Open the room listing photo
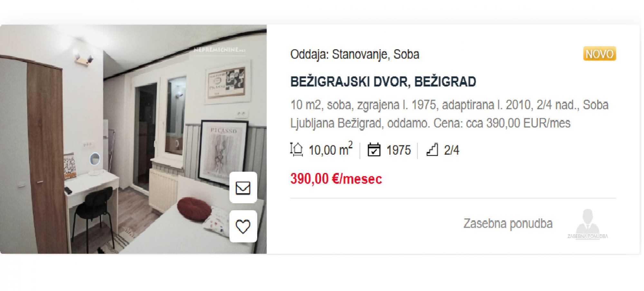The height and width of the screenshot is (291, 644). 133,139
